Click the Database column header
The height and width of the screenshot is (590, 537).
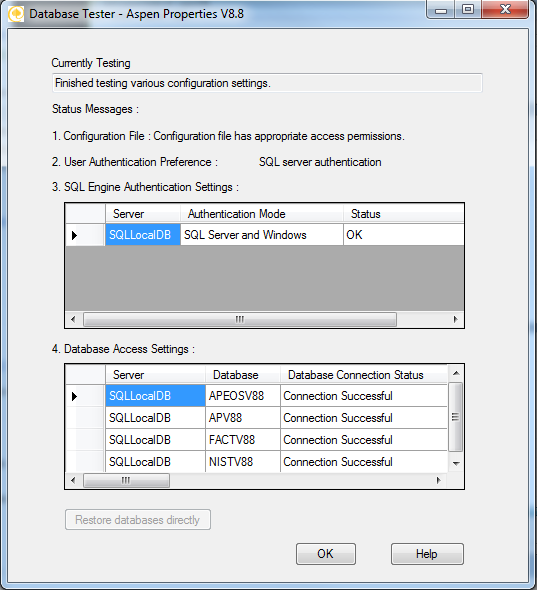pos(243,375)
